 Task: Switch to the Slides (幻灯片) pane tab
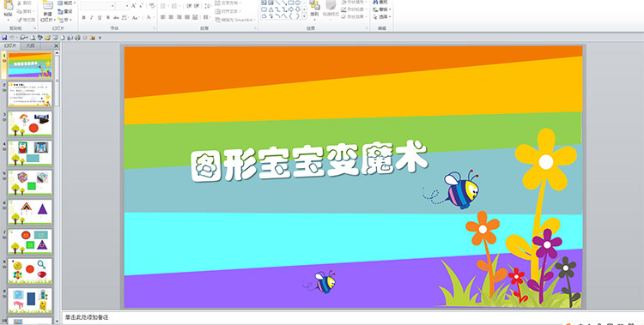(x=10, y=46)
